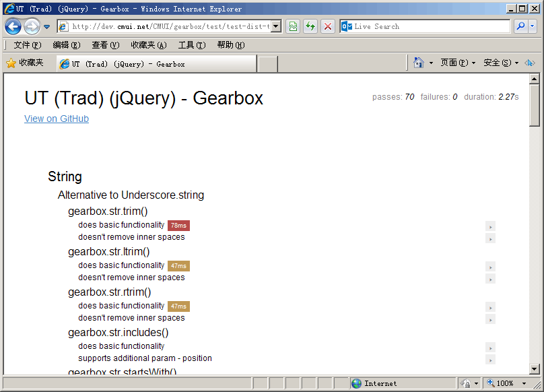Viewport: 544px width, 392px height.
Task: Click the Live Search input box
Action: [425, 26]
